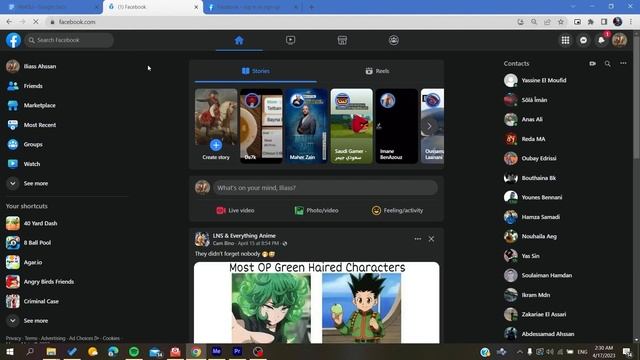Open the menu grid icon
Viewport: 640px width, 360px height.
[565, 40]
